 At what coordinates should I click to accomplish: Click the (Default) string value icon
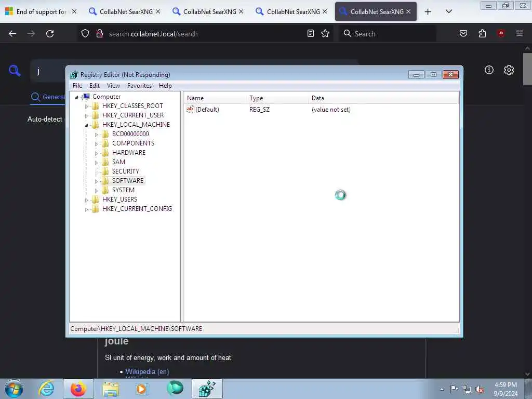(x=190, y=109)
